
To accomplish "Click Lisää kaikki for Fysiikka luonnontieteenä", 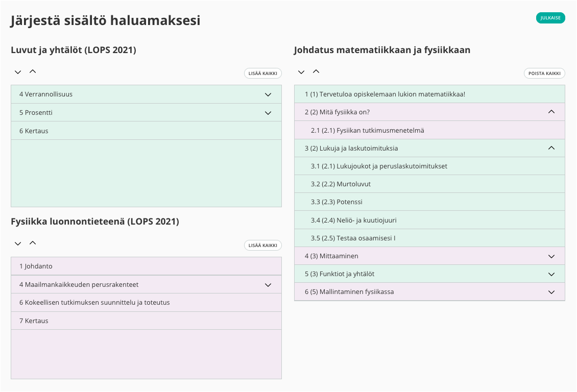I will (262, 246).
